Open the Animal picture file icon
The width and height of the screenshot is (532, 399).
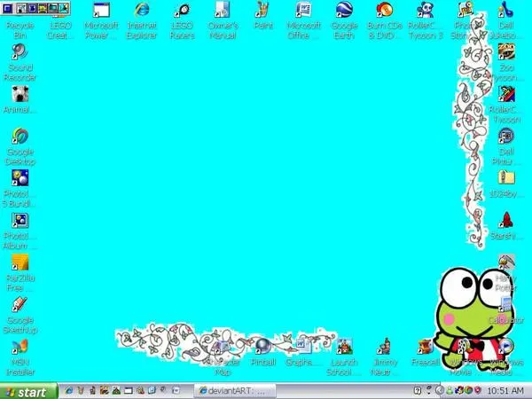coord(20,94)
